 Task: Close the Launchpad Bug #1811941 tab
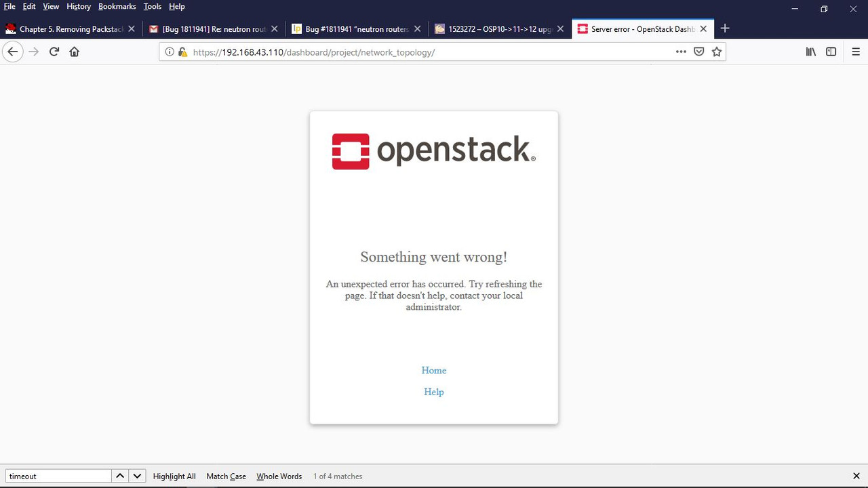coord(418,29)
